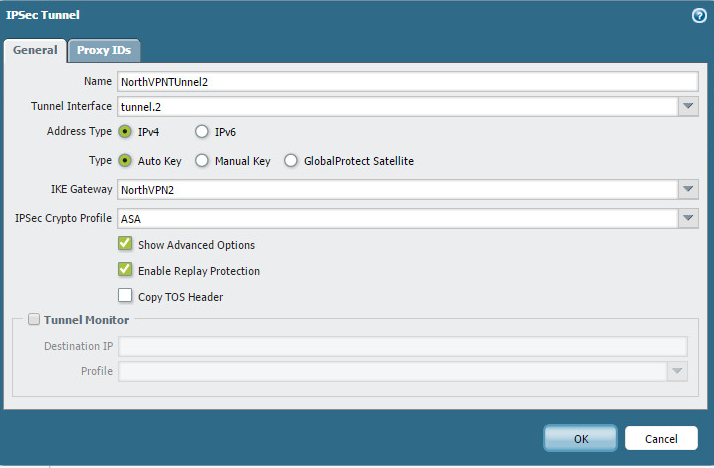Disable Enable Replay Protection checkbox
The image size is (714, 468).
pyautogui.click(x=126, y=270)
